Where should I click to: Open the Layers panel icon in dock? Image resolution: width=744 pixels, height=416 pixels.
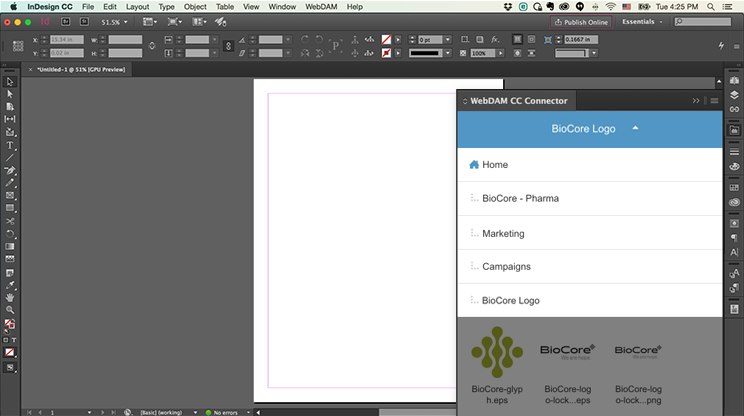pos(734,95)
